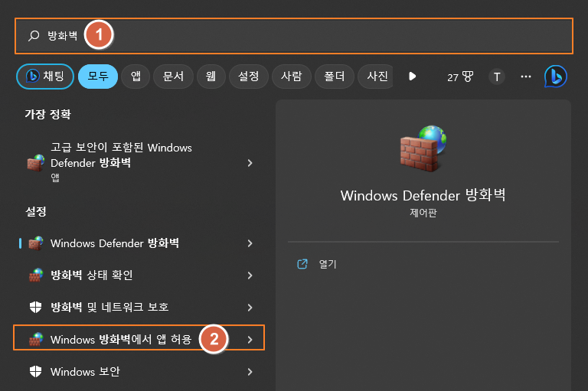Expand arrow for 고급 보안 Defender 방화벽 result
Screen dimensions: 588x391
(x=250, y=163)
